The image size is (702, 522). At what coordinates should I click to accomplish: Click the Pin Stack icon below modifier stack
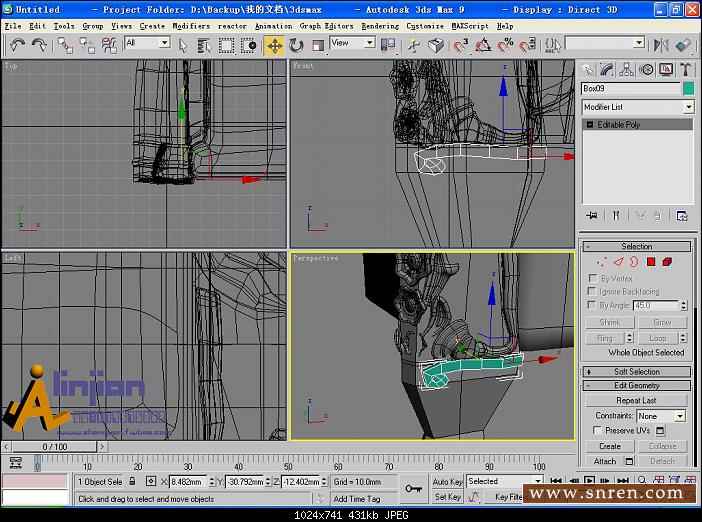[592, 215]
